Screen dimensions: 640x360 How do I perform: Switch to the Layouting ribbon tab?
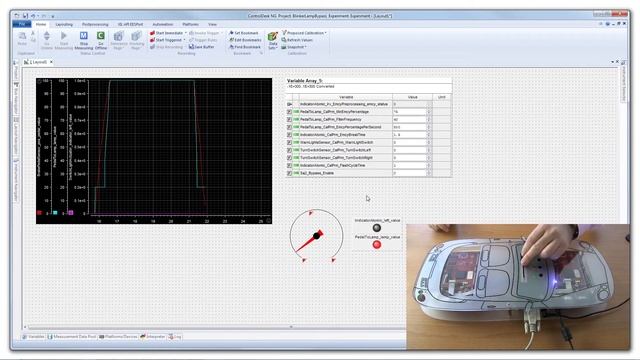pyautogui.click(x=64, y=24)
